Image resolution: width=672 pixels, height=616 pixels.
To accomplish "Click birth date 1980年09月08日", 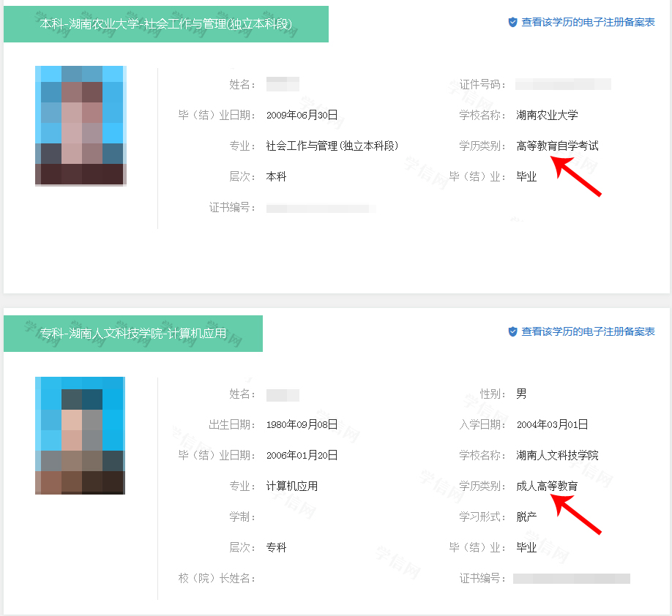I will [302, 424].
